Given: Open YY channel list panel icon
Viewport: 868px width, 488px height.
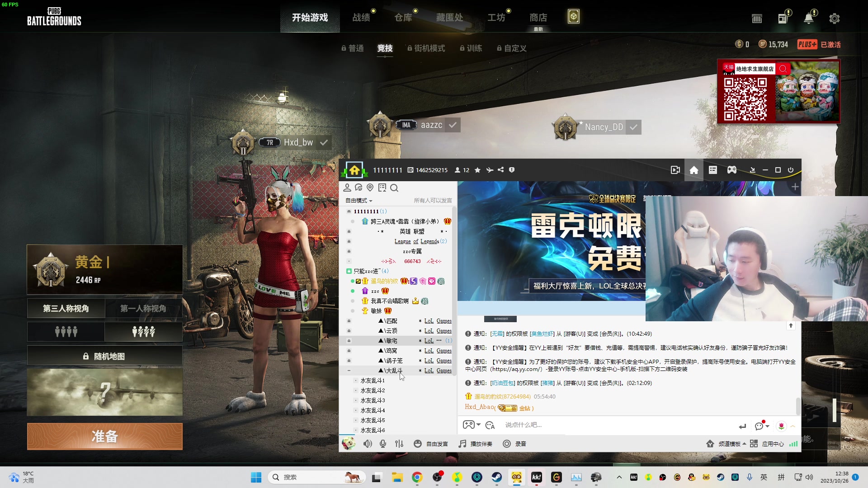Looking at the screenshot, I should click(713, 170).
